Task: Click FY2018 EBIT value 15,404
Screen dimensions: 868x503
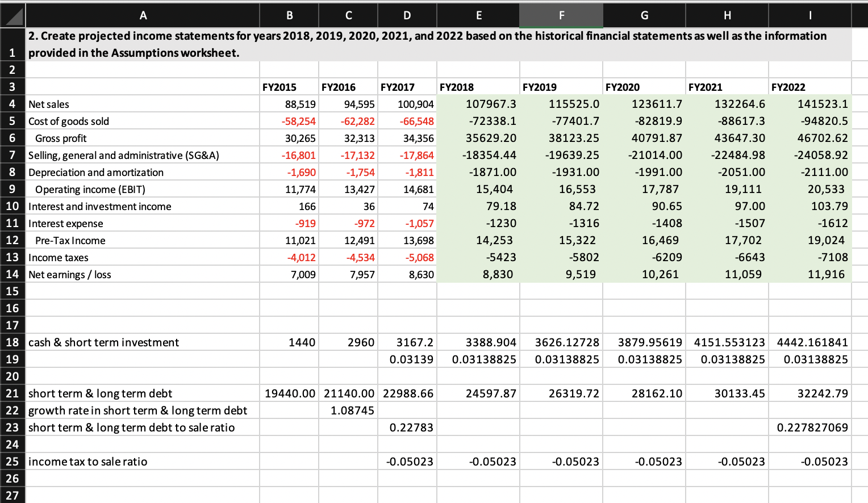Action: [x=495, y=189]
